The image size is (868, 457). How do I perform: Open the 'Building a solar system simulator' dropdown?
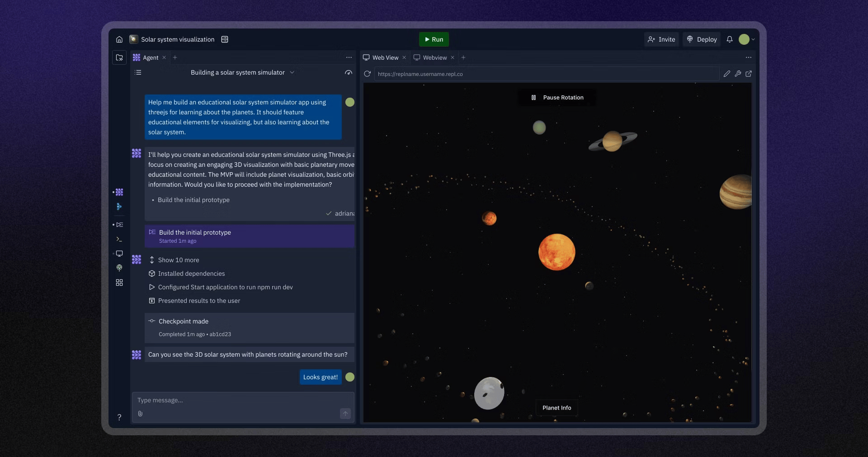292,72
